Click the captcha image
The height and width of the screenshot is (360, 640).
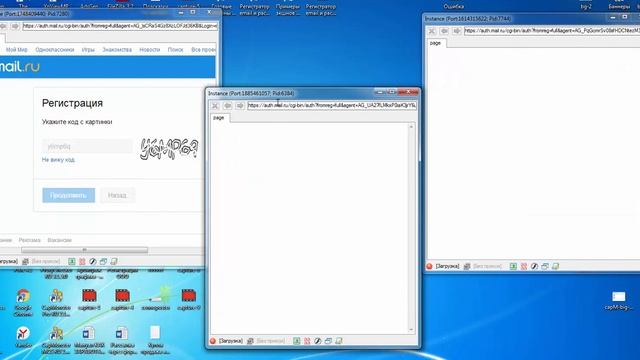point(169,149)
